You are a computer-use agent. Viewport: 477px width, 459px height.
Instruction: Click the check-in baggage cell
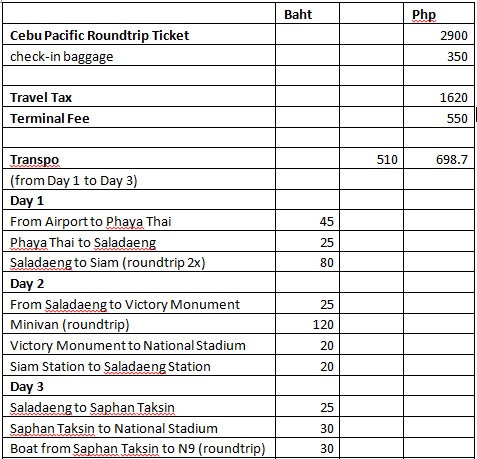pyautogui.click(x=139, y=55)
